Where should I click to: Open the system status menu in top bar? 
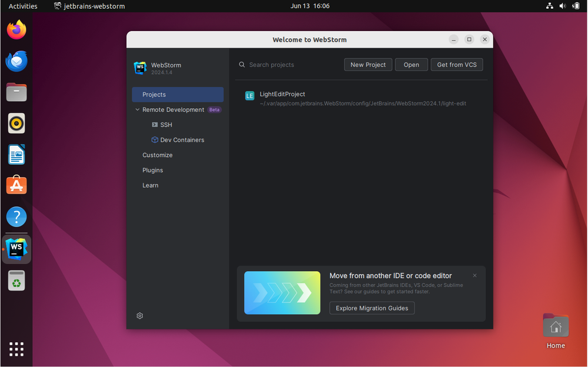click(563, 6)
